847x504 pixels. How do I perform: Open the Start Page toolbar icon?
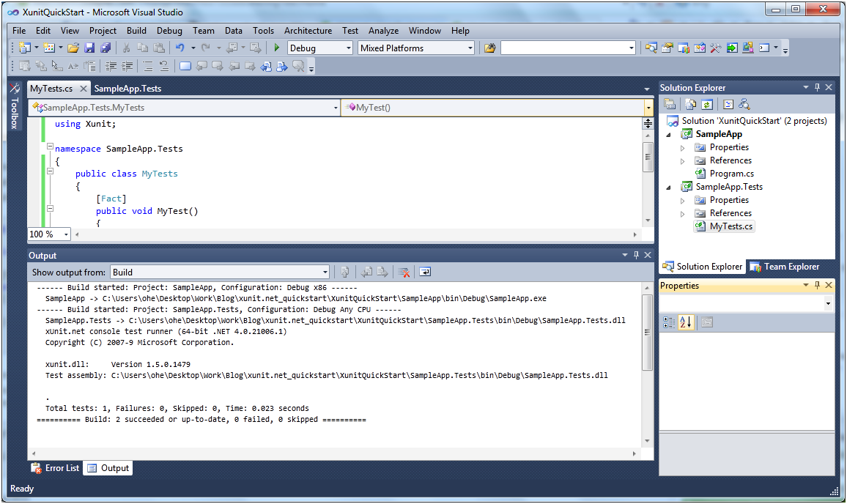click(x=732, y=48)
